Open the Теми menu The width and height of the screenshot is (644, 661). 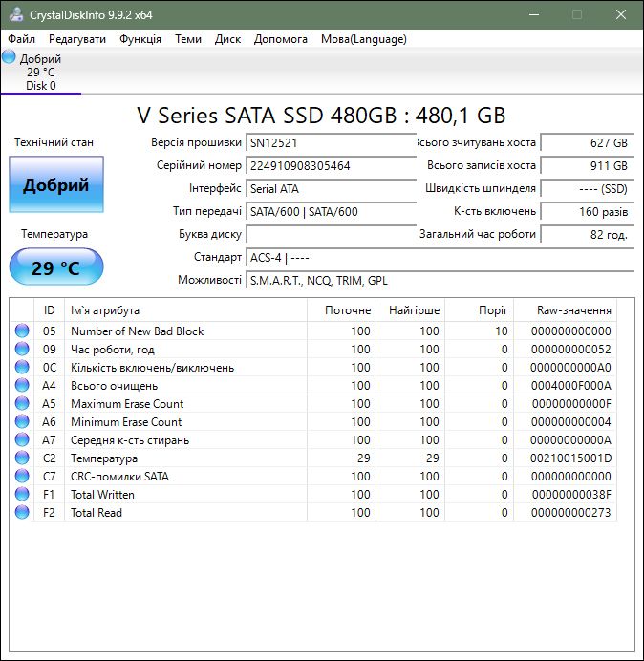188,39
